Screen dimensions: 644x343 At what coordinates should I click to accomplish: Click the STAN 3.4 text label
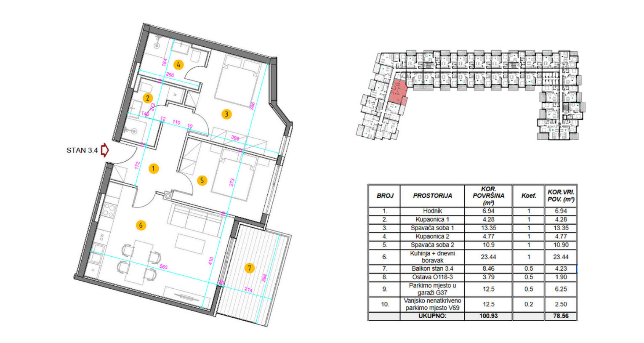point(82,150)
